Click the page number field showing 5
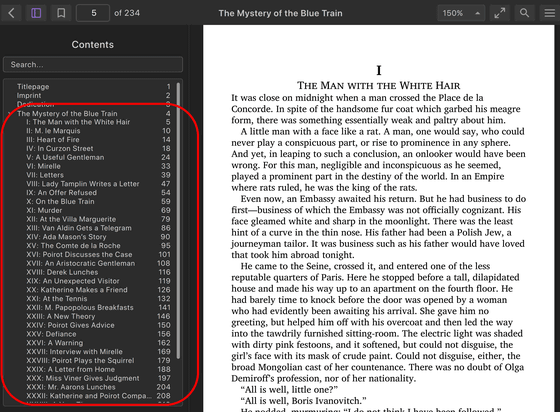The width and height of the screenshot is (560, 412). pyautogui.click(x=93, y=13)
